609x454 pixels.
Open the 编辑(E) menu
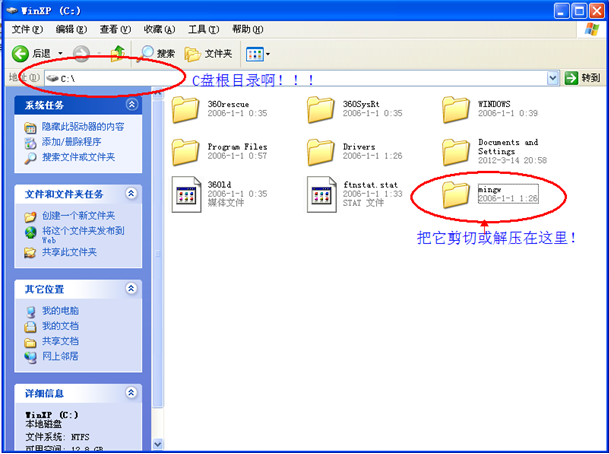click(x=71, y=30)
